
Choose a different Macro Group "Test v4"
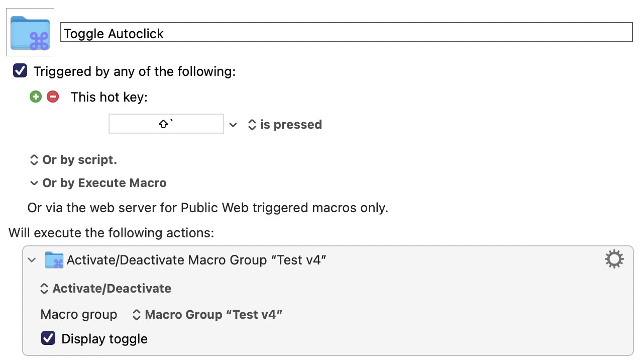point(207,315)
